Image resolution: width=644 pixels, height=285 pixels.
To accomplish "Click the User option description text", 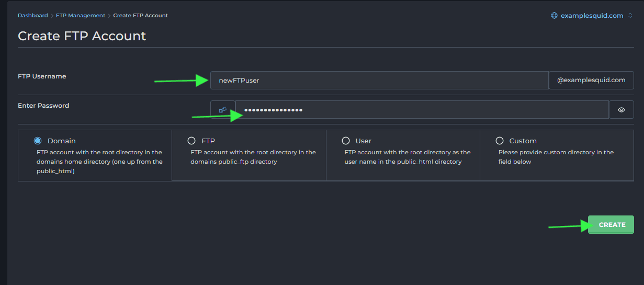I will coord(408,157).
